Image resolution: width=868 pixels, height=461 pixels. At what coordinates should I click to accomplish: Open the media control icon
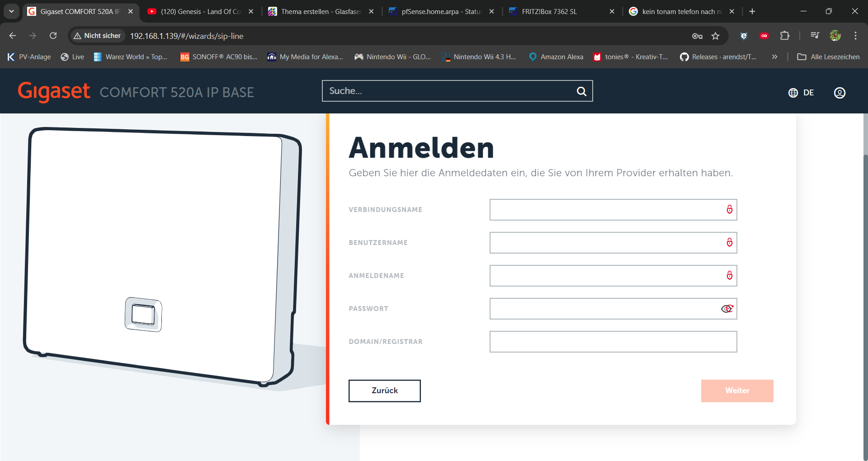point(815,36)
